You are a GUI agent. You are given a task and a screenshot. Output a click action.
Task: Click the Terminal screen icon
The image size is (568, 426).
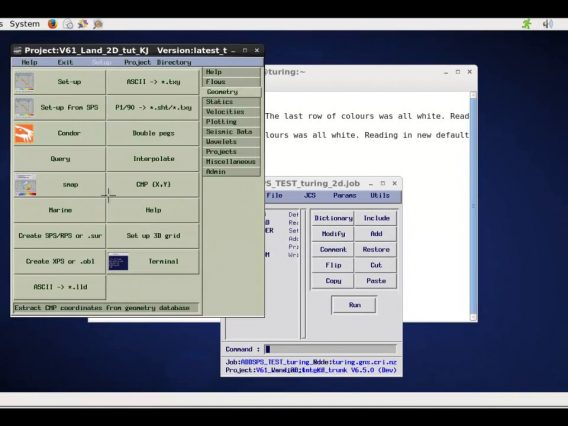point(118,262)
